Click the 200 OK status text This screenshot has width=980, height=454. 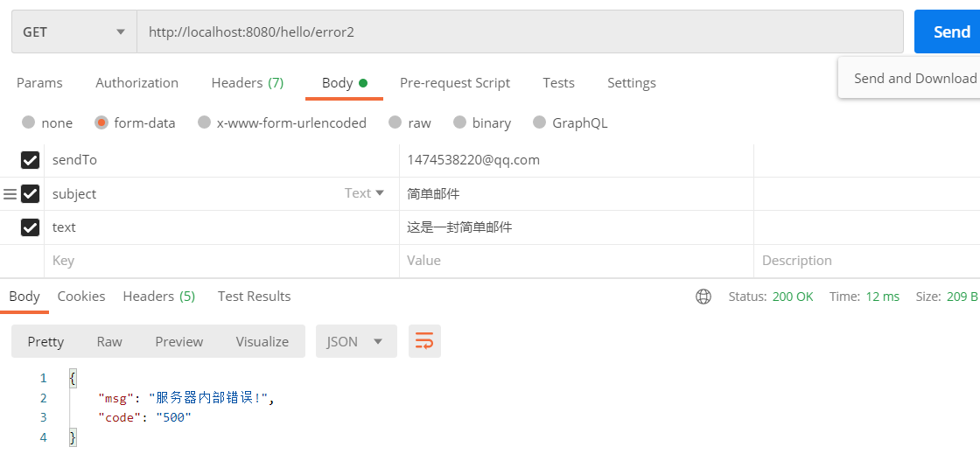(793, 297)
